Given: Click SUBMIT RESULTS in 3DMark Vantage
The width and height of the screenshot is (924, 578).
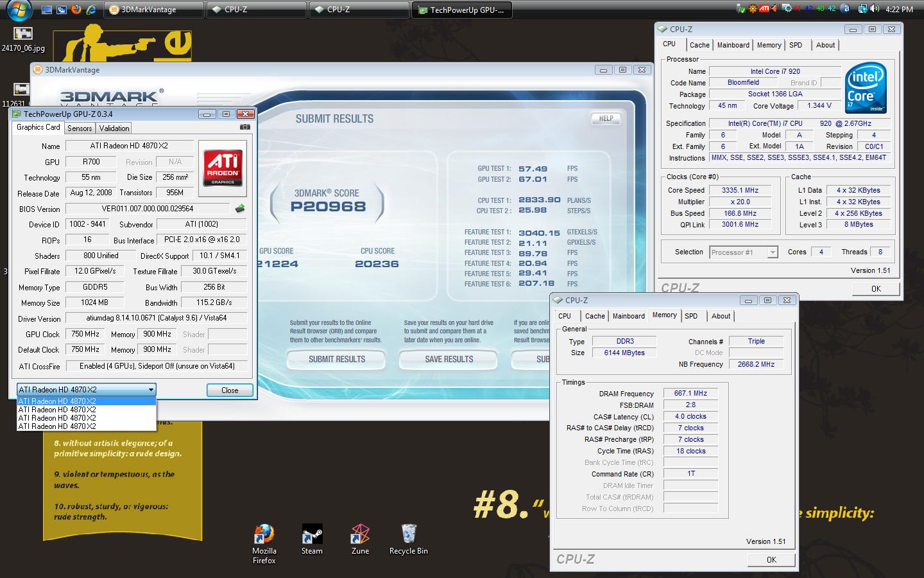Looking at the screenshot, I should (336, 360).
